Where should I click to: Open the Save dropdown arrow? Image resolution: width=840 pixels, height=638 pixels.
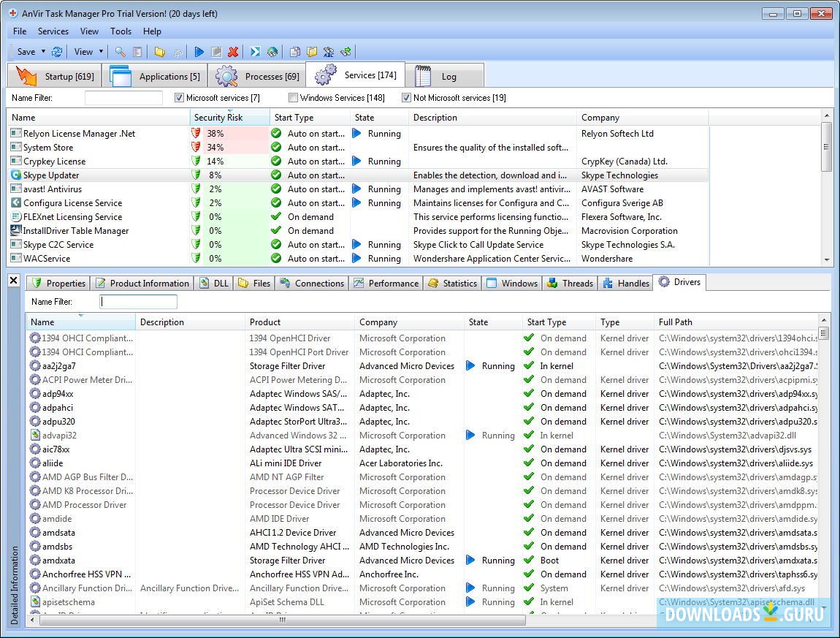point(43,52)
